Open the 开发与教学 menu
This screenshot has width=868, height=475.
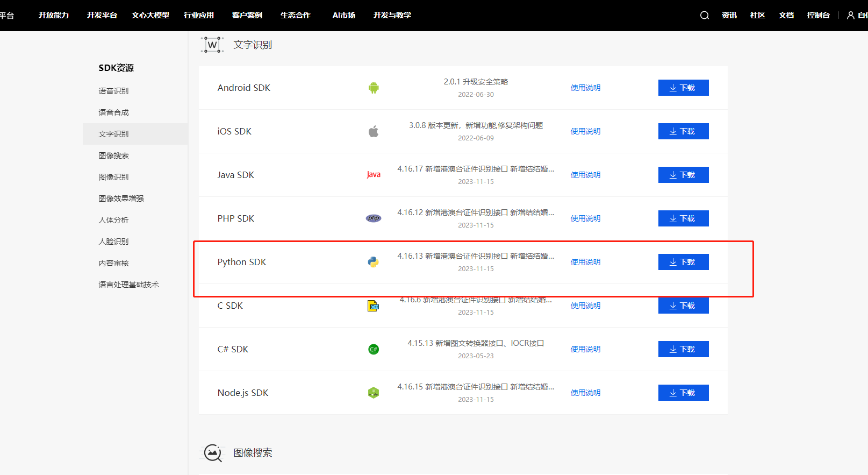coord(392,15)
